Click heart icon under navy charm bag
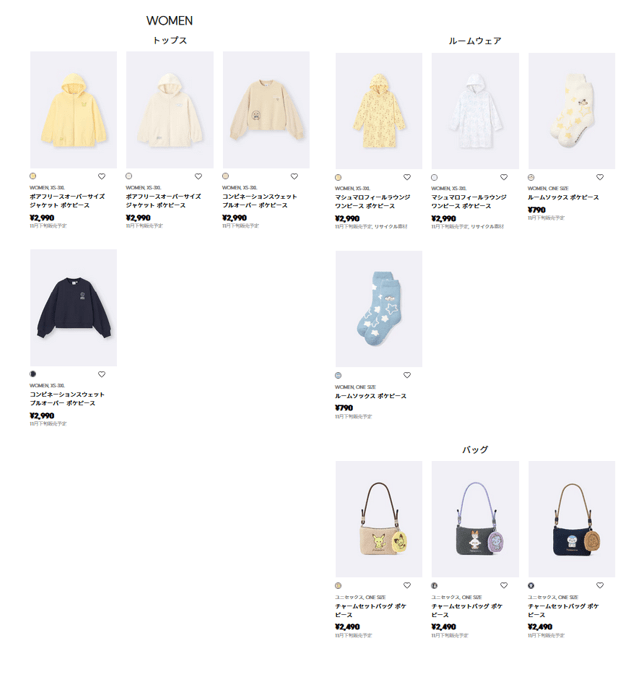The image size is (638, 679). point(600,585)
